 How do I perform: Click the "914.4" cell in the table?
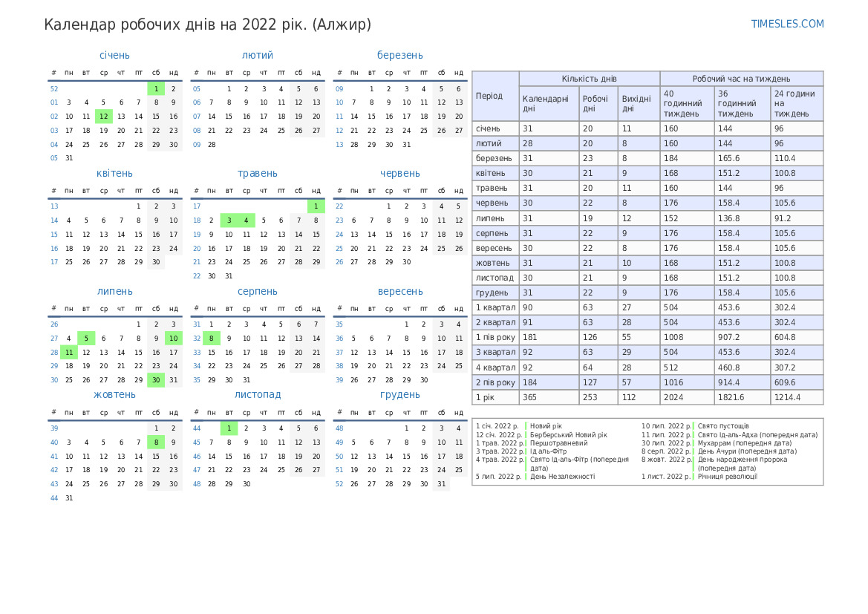(x=742, y=382)
